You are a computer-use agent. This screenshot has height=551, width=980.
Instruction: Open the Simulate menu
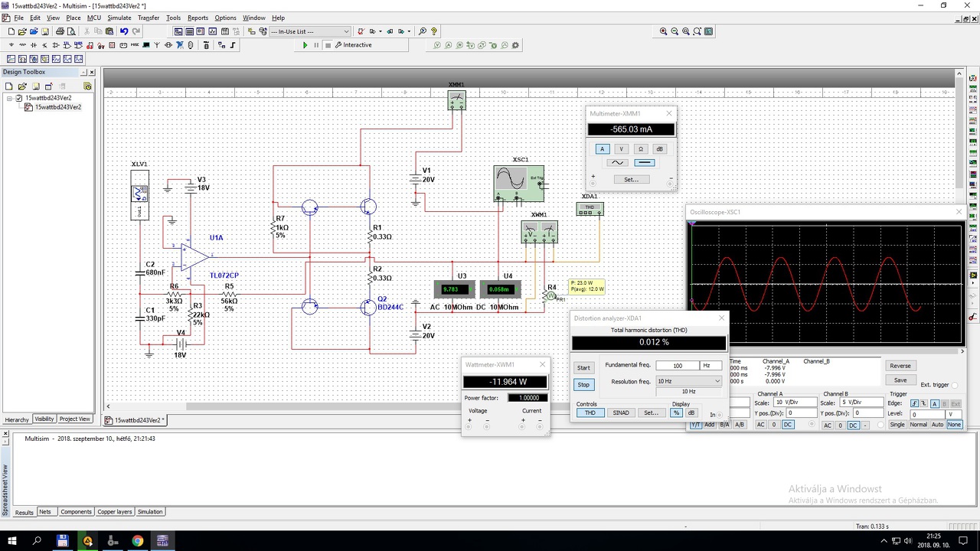tap(119, 18)
